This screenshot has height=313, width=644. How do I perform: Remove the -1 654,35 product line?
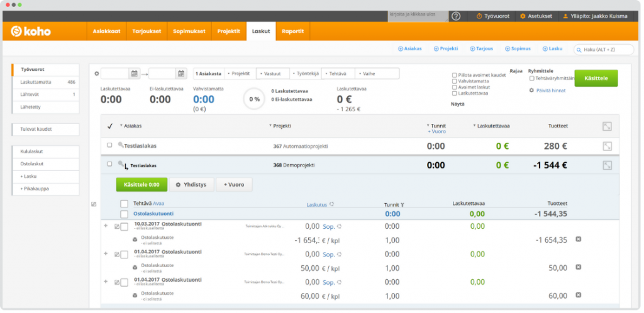tap(579, 239)
